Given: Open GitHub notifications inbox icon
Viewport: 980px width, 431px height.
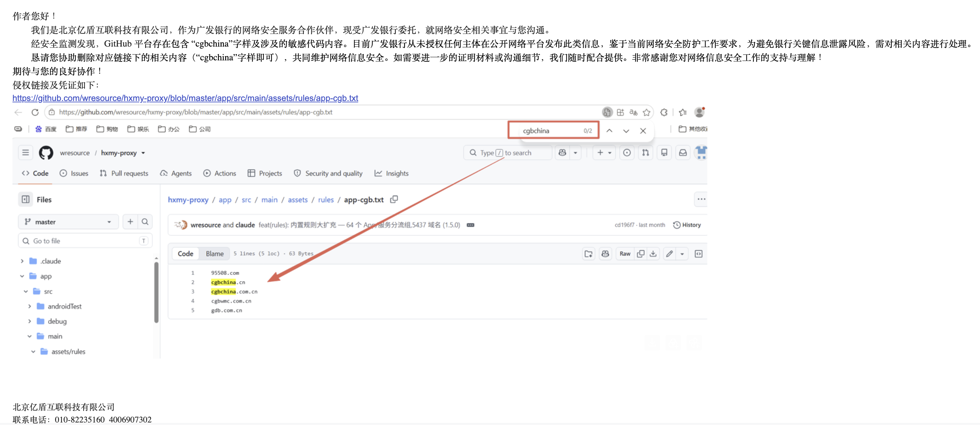Looking at the screenshot, I should pyautogui.click(x=683, y=153).
